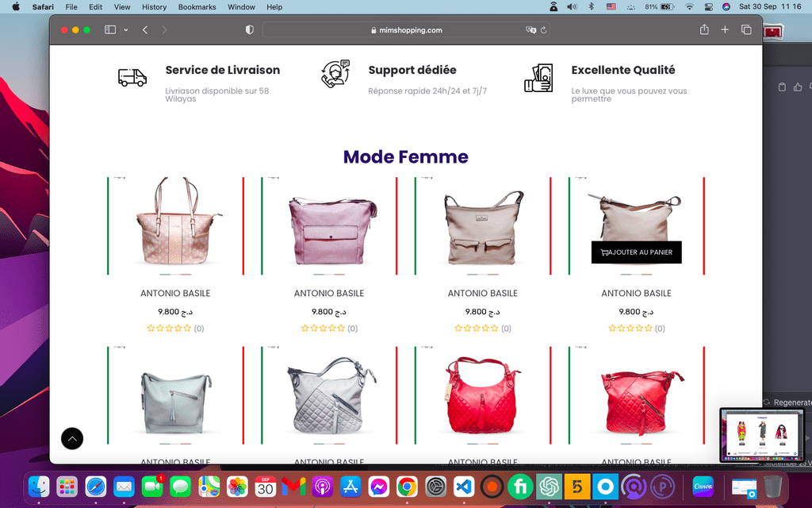Open the red quilted bag with two handles

pos(483,395)
